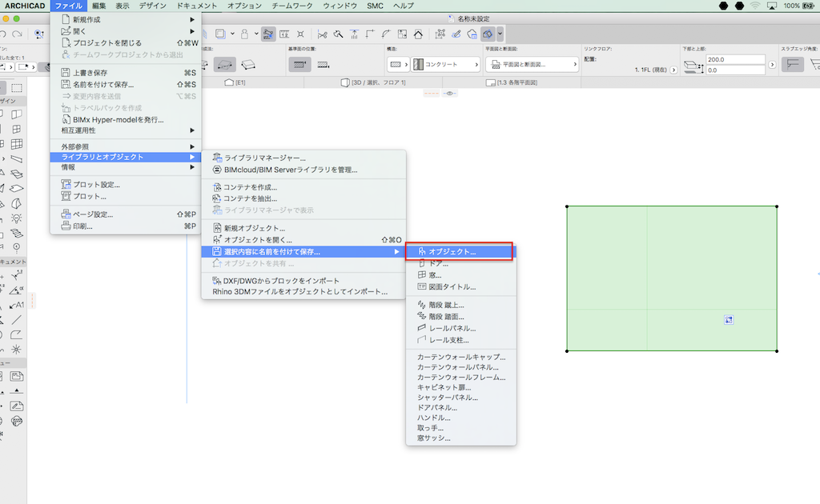820x504 pixels.
Task: Open the コンクリート structure dropdown
Action: coord(445,65)
